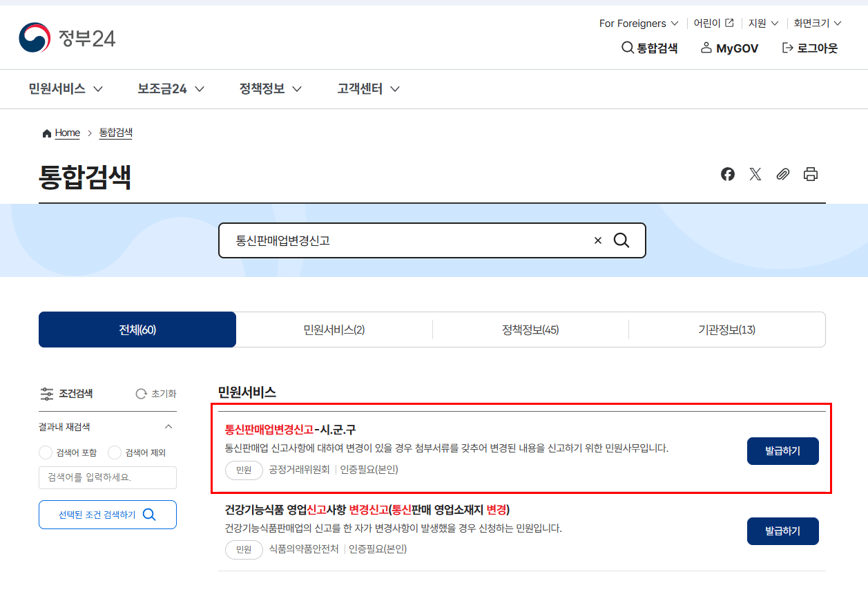The height and width of the screenshot is (610, 868).
Task: Open the Home breadcrumb link
Action: click(67, 133)
